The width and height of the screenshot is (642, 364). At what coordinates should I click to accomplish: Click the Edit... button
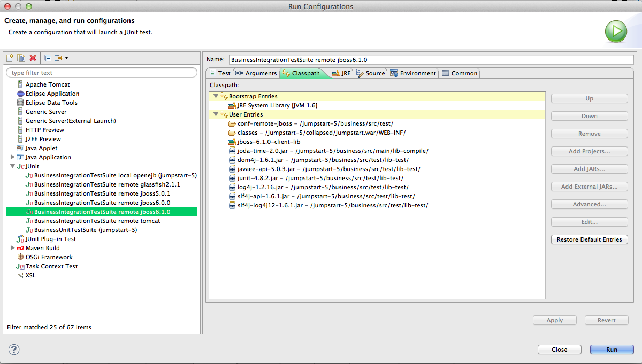point(589,222)
